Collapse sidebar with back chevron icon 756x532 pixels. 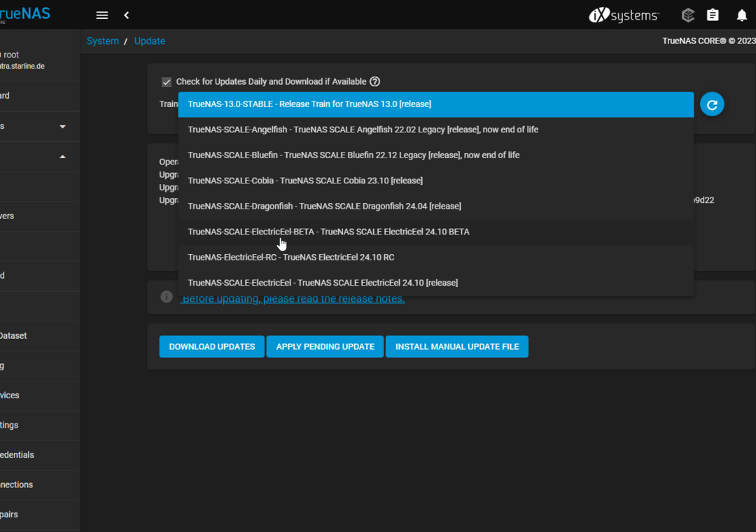click(x=127, y=15)
